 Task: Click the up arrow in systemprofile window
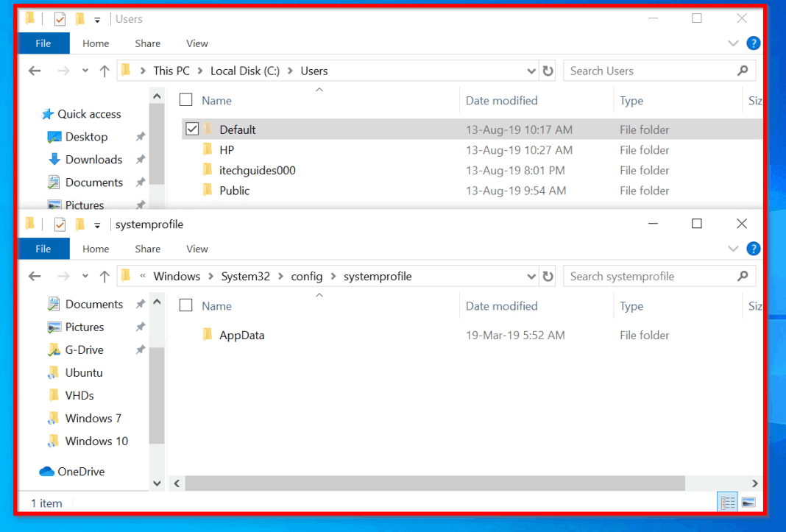click(x=105, y=277)
